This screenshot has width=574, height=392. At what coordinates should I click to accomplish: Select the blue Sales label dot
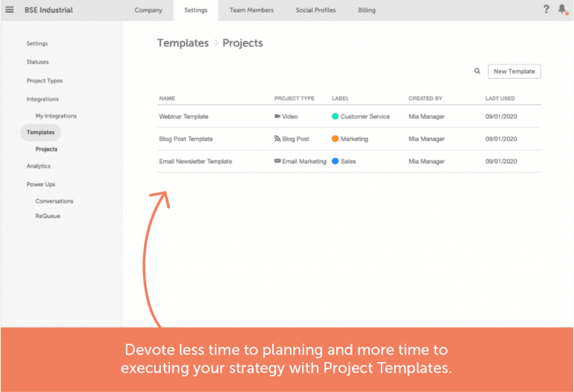tap(335, 161)
